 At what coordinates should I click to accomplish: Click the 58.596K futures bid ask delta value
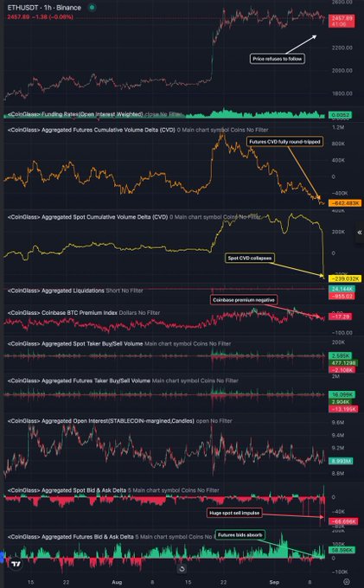[342, 551]
